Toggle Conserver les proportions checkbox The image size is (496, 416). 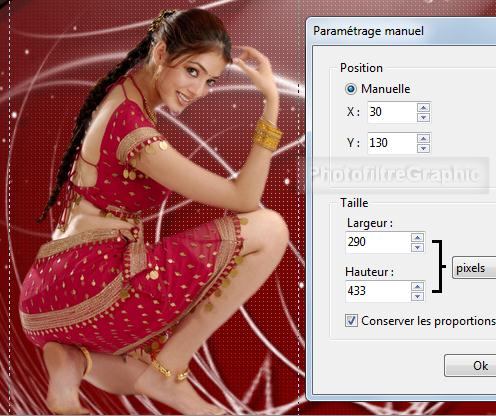tap(351, 321)
